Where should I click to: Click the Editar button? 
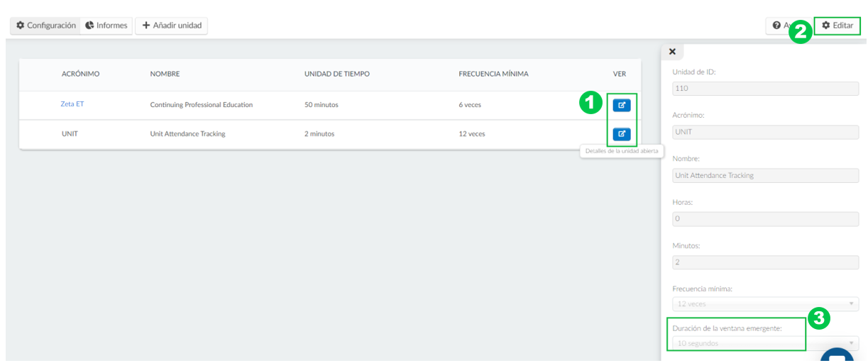click(837, 26)
